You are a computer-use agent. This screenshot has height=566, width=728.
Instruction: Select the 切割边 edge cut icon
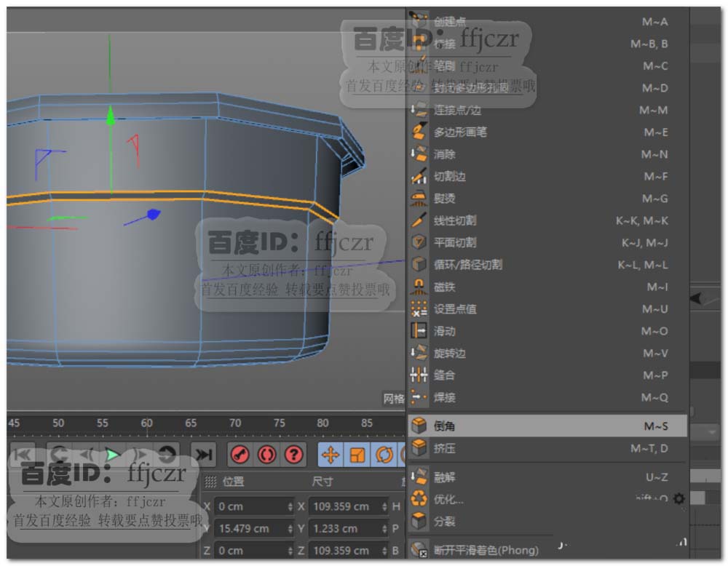point(419,176)
